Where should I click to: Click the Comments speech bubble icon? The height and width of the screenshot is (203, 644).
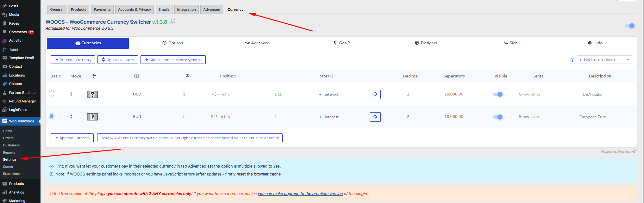point(4,32)
